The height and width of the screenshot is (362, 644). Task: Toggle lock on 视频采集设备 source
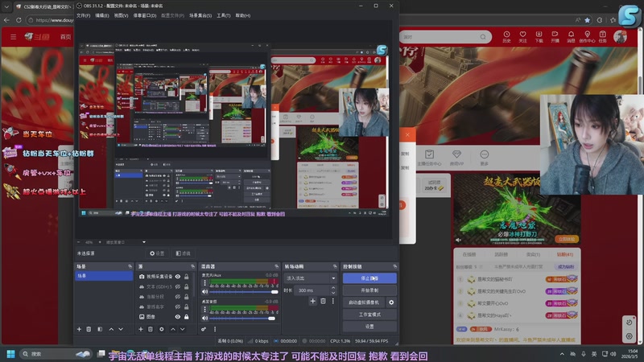pos(187,277)
